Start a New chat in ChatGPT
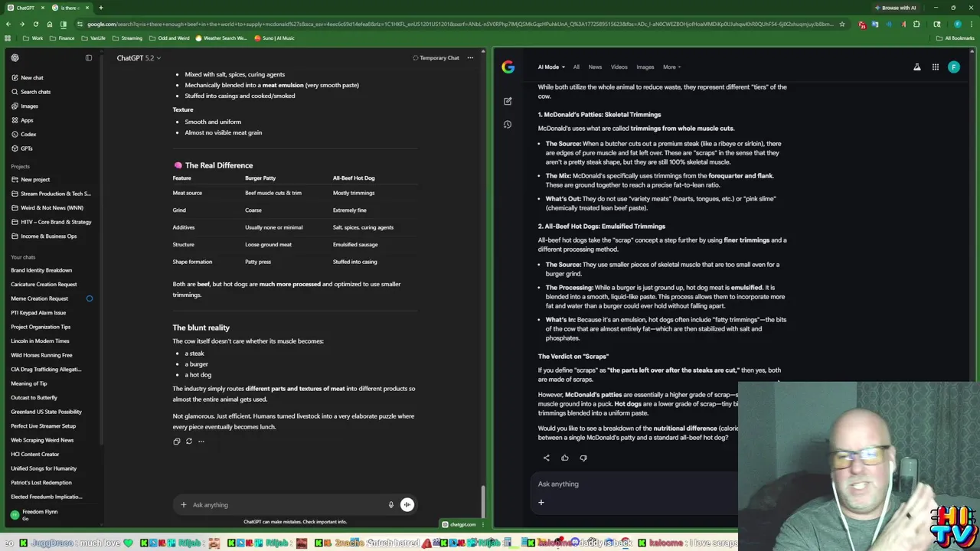Screen dimensions: 980x551 tap(27, 77)
